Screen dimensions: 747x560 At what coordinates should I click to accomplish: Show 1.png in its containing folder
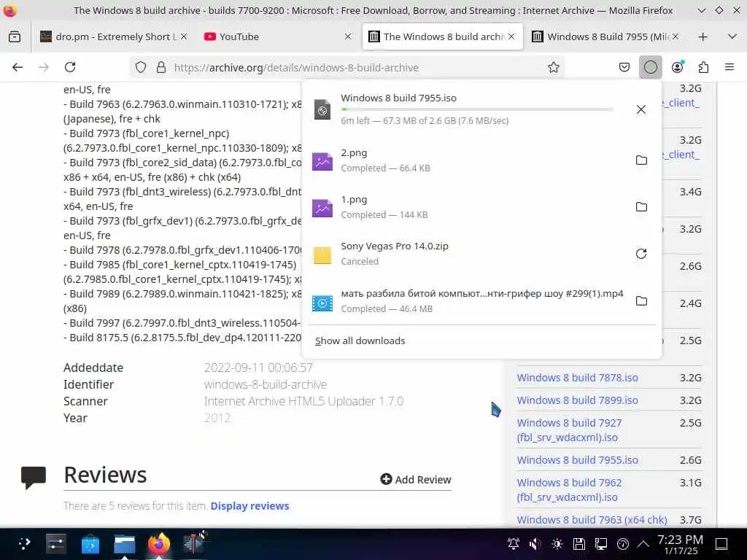(641, 206)
